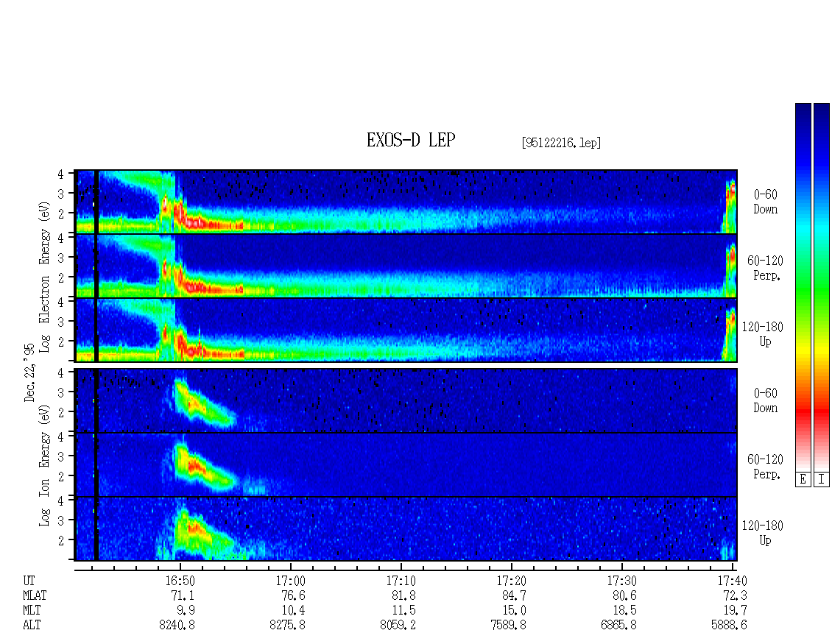This screenshot has width=832, height=644.
Task: Select MLAT value 80.6
Action: click(x=624, y=595)
